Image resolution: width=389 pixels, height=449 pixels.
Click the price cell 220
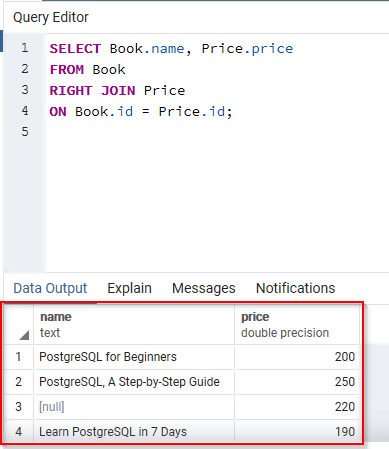(297, 407)
